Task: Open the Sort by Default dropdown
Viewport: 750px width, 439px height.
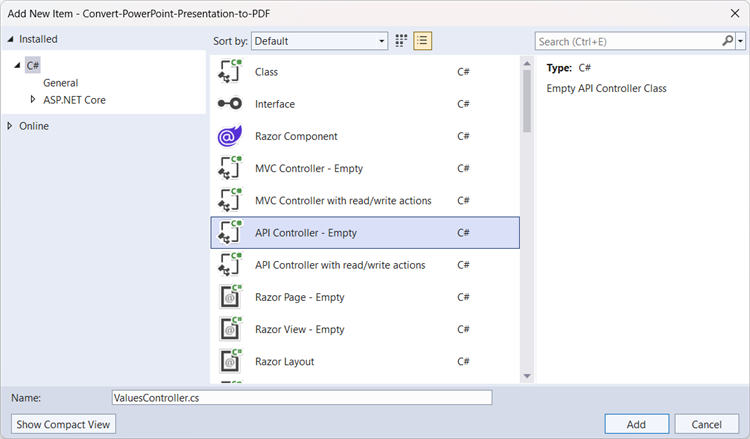Action: (319, 41)
